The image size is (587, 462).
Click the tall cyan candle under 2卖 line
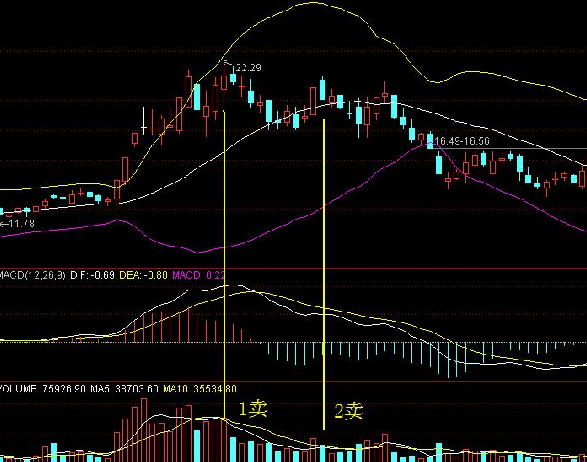coord(322,89)
